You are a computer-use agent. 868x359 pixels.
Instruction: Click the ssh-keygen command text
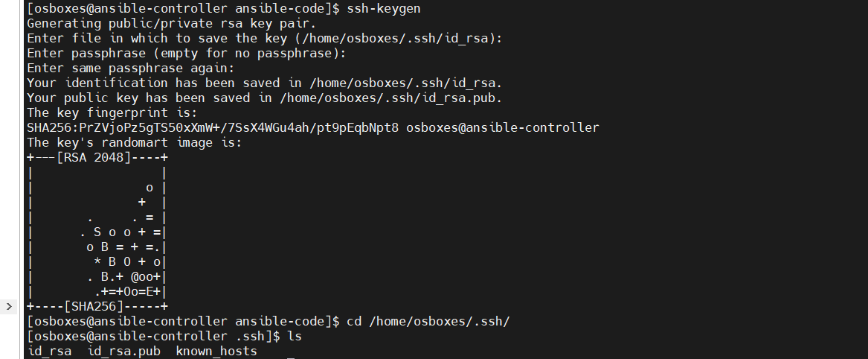pos(384,9)
